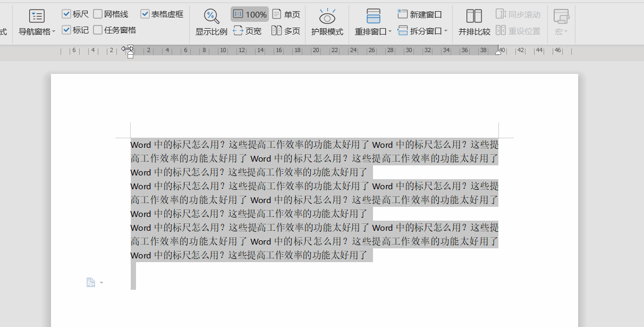
Task: Click the 宏 macro icon
Action: click(561, 16)
